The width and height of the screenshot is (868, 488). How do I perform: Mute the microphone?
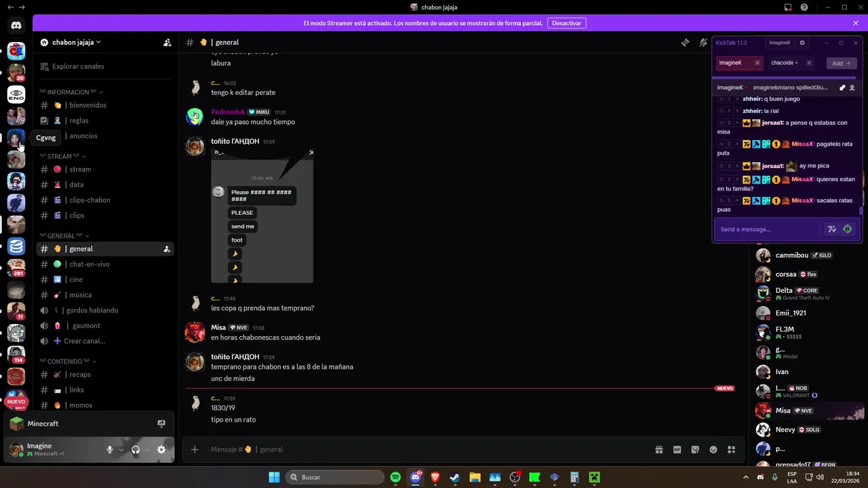tap(110, 449)
